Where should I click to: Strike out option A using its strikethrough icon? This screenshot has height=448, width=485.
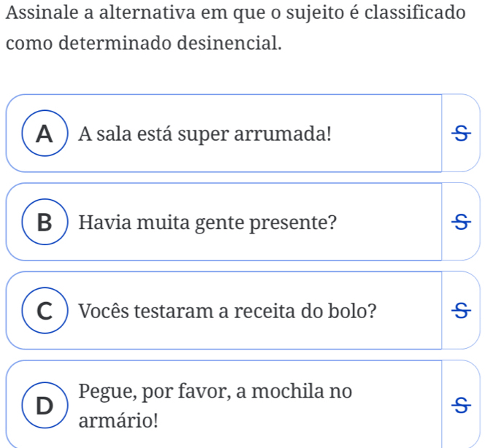460,133
